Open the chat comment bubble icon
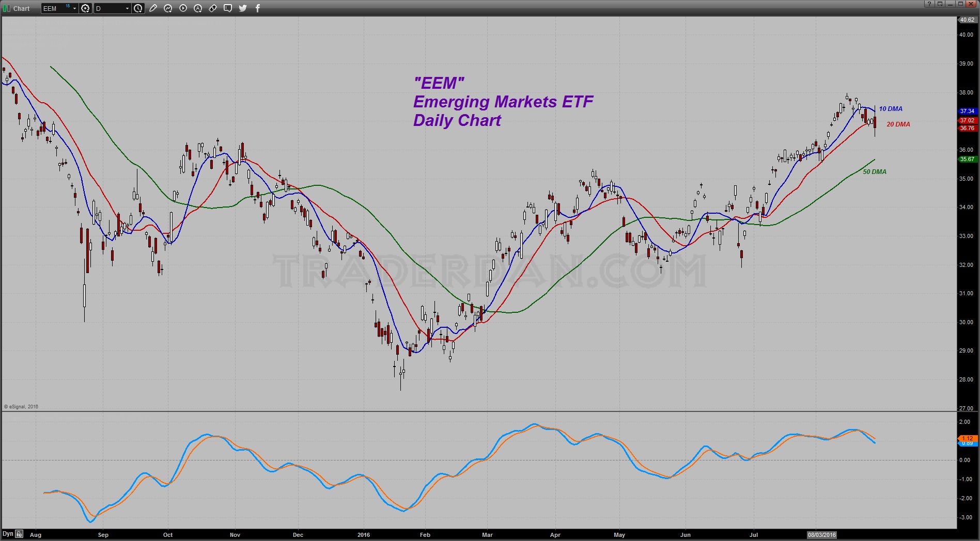Viewport: 980px width, 541px height. 228,8
